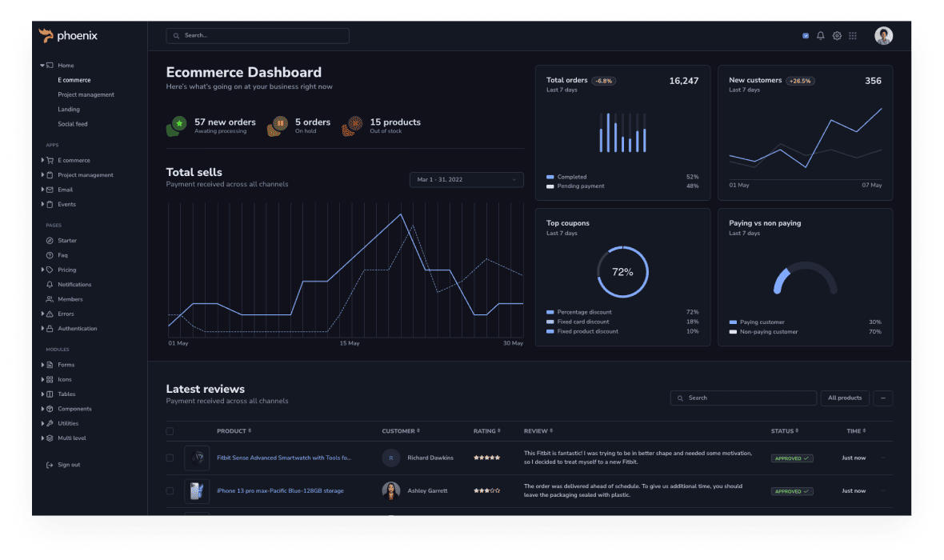944x560 pixels.
Task: Click the 72% Top coupons donut chart
Action: [622, 272]
